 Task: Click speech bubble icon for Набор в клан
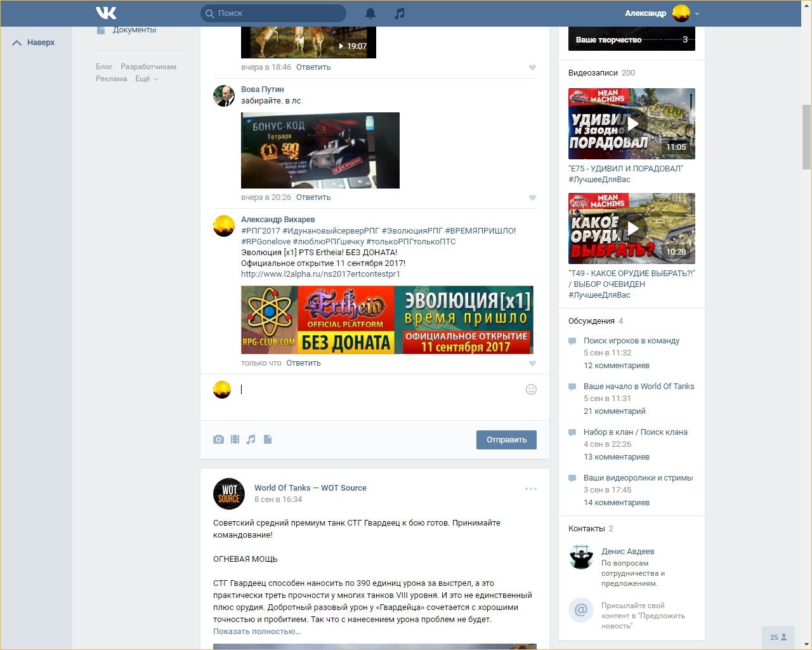(x=572, y=432)
